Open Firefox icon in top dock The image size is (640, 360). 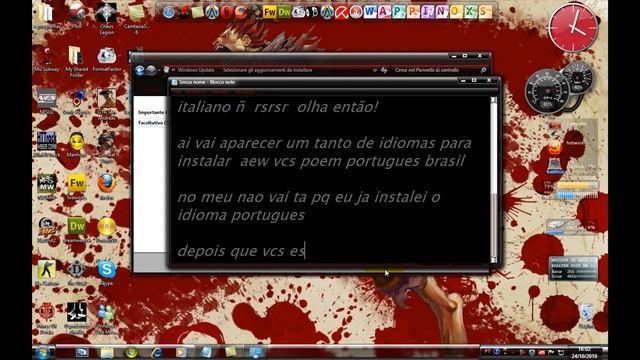click(241, 12)
